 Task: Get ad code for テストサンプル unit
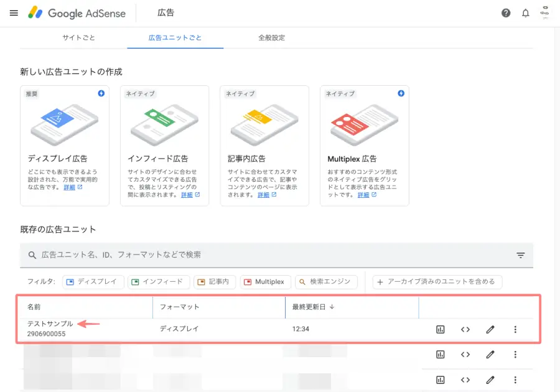pyautogui.click(x=465, y=329)
